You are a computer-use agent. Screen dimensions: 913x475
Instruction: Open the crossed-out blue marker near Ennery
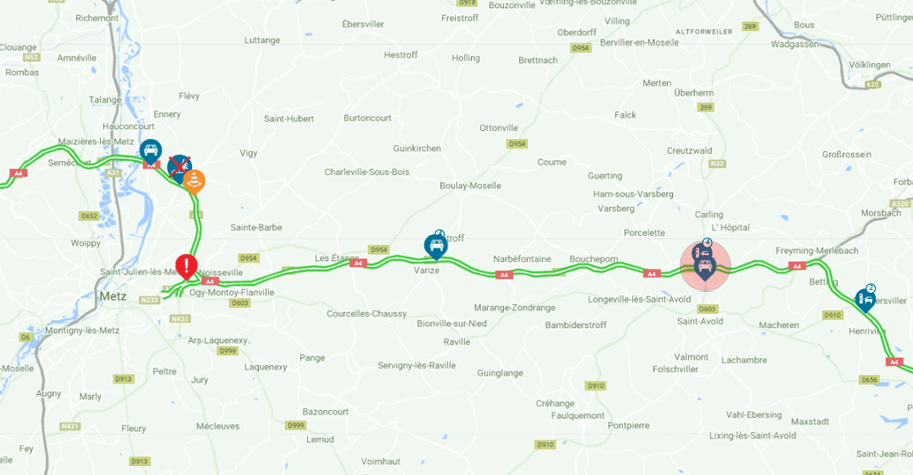pos(179,168)
